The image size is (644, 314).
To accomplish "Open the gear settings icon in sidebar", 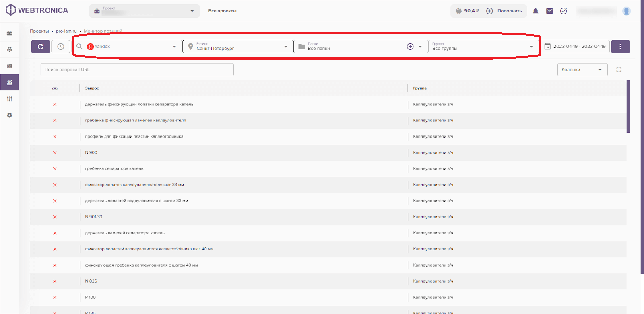I will pos(10,115).
